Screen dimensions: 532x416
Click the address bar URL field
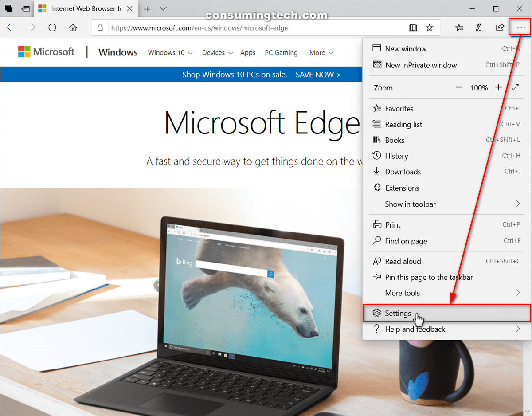[x=253, y=28]
